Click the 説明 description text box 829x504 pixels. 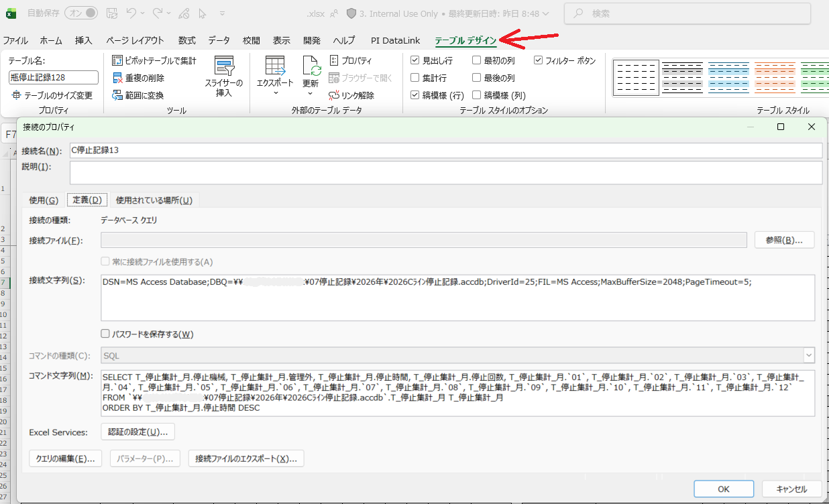[x=445, y=172]
